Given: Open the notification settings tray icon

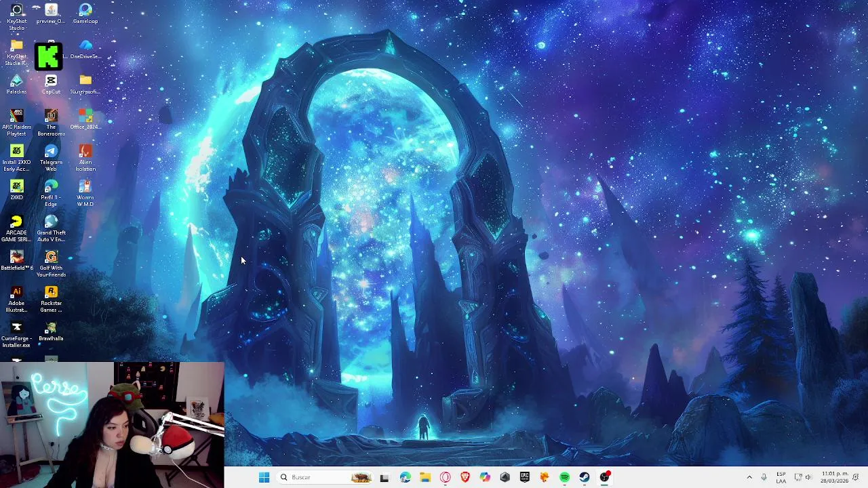Looking at the screenshot, I should click(856, 477).
